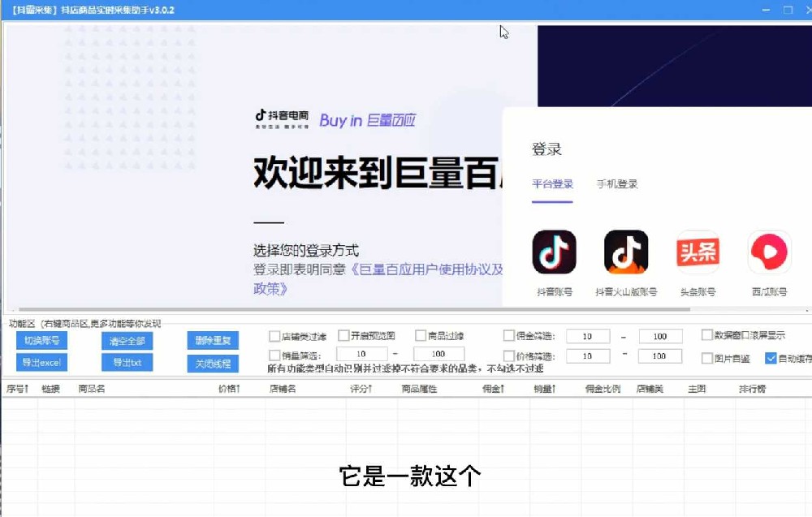Uncheck the 自动缓存 checkbox

tap(771, 358)
